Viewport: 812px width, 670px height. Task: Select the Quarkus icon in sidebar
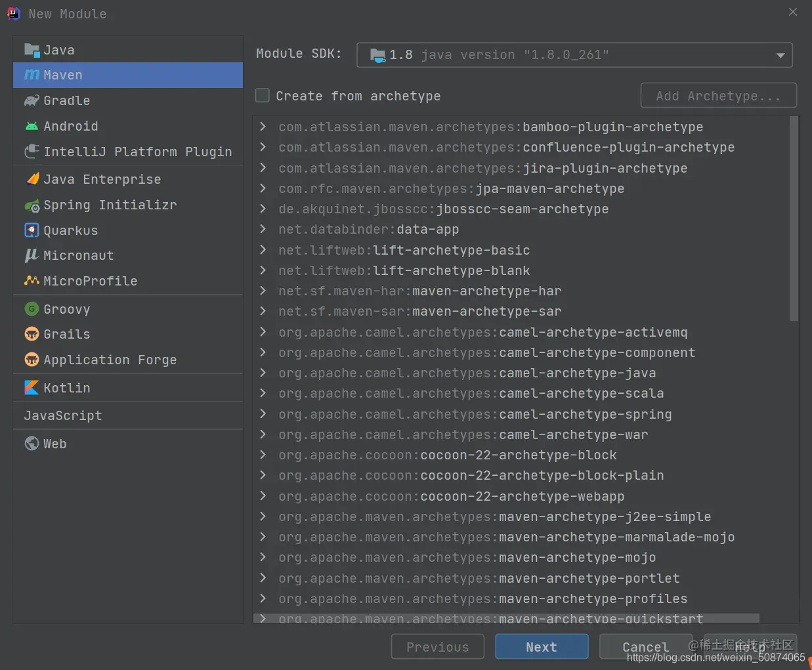[x=32, y=230]
